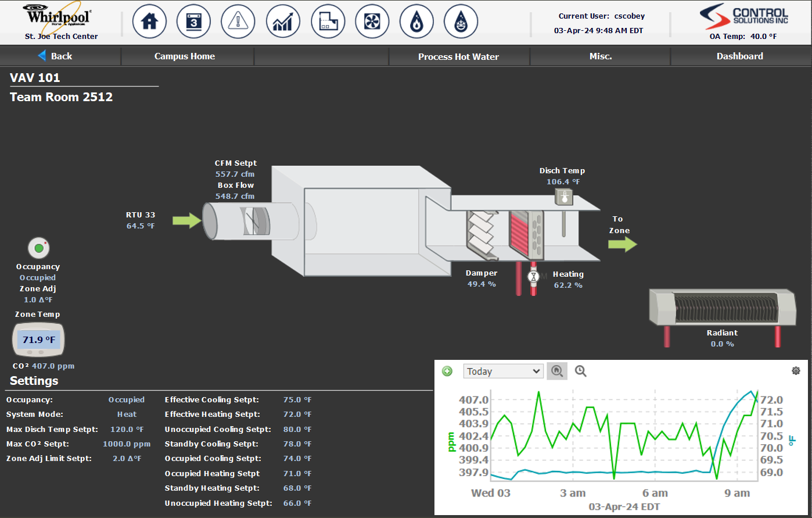Screen dimensions: 812x518
Task: Open the trends bar chart icon
Action: pyautogui.click(x=283, y=22)
